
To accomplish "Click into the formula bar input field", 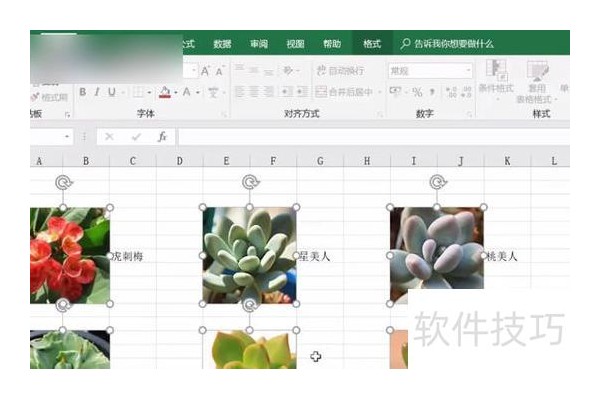I will pyautogui.click(x=374, y=137).
